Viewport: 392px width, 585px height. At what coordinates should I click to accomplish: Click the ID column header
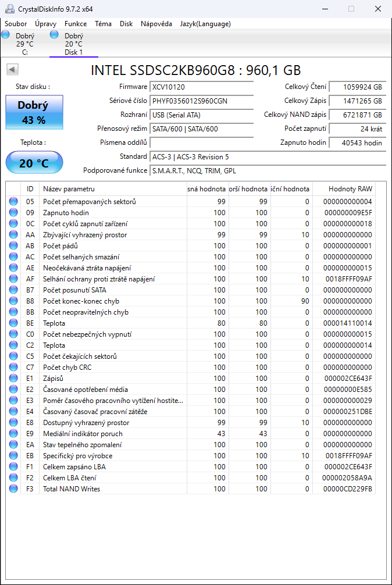click(30, 189)
